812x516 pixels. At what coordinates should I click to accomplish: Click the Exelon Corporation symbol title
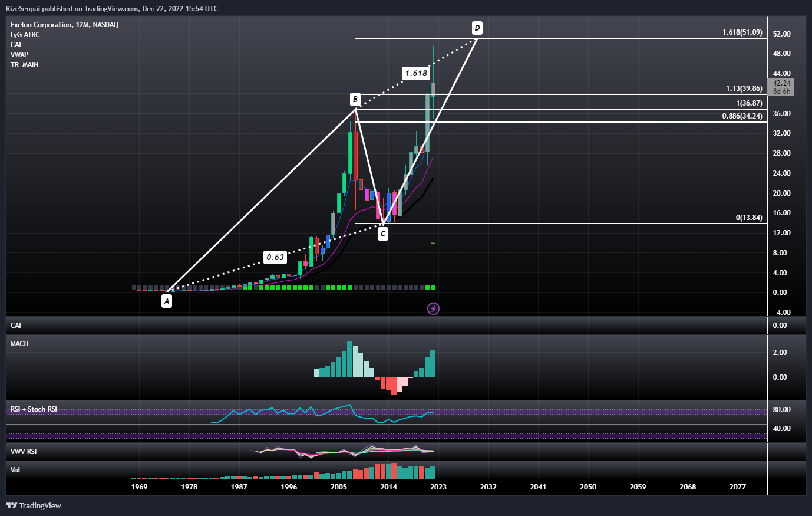point(64,25)
